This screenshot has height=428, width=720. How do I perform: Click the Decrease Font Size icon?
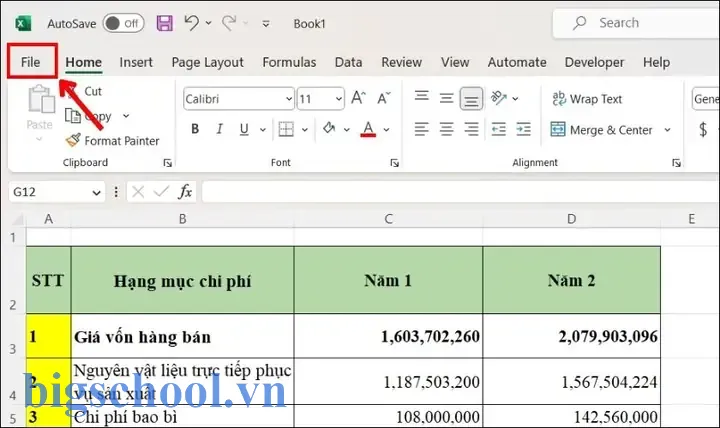[383, 98]
